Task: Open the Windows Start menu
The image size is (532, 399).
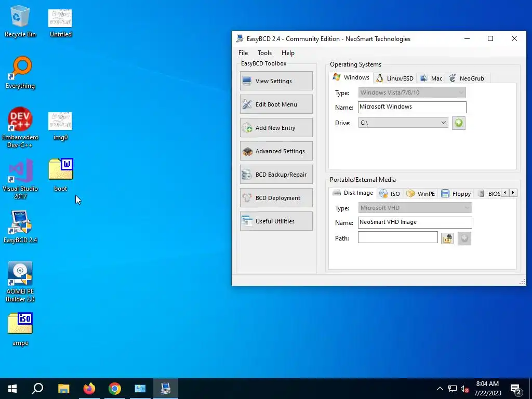Action: point(12,389)
